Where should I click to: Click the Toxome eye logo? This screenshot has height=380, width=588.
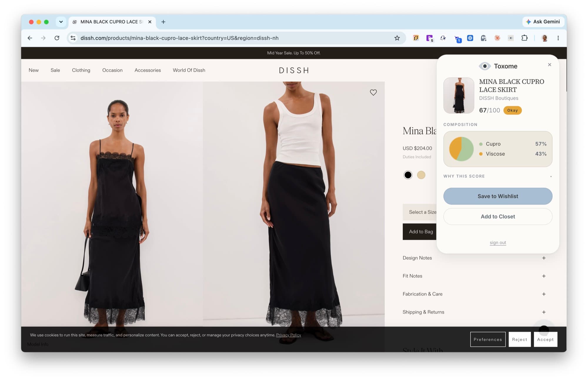tap(485, 66)
